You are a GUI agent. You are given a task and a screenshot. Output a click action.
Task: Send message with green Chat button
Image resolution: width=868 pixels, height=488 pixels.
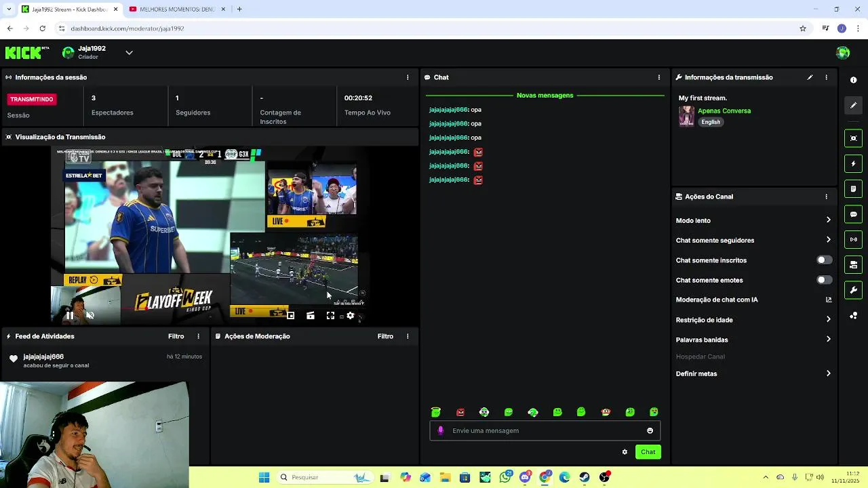tap(648, 452)
